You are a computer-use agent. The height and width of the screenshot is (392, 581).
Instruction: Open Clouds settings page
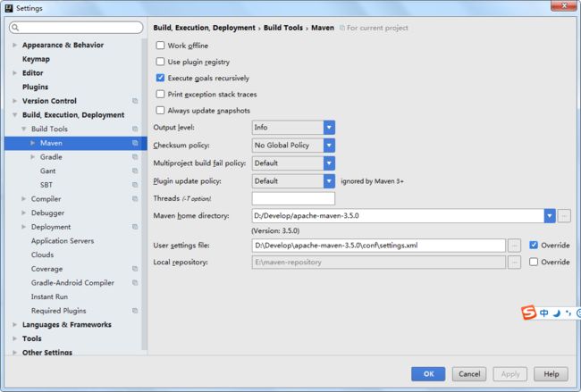(42, 254)
